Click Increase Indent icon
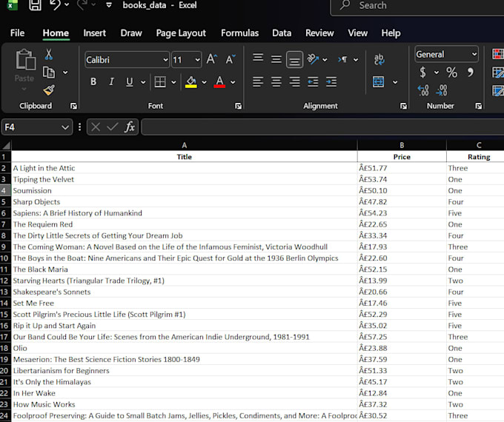This screenshot has height=422, width=504. click(x=331, y=82)
